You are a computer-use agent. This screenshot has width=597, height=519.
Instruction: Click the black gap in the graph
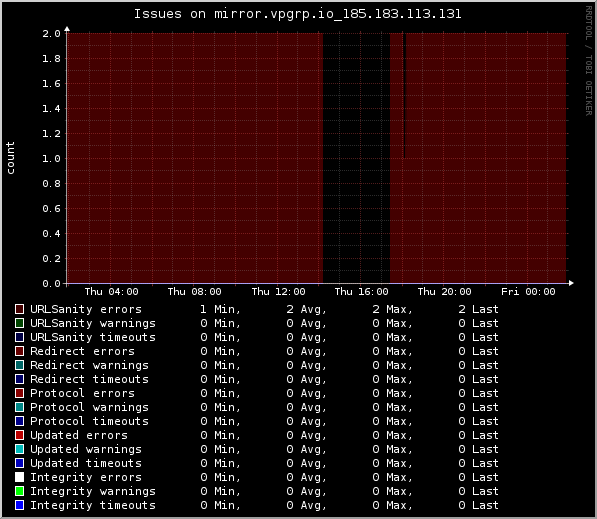coord(356,158)
